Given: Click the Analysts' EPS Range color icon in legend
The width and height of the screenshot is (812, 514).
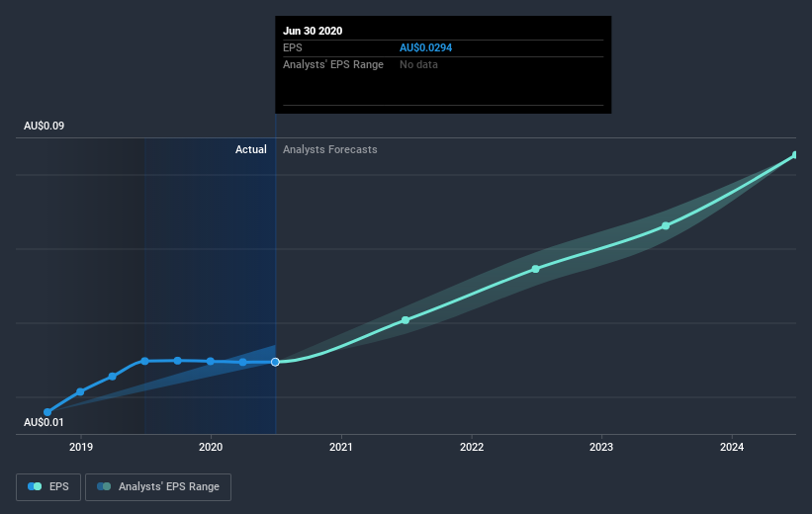Looking at the screenshot, I should point(104,486).
